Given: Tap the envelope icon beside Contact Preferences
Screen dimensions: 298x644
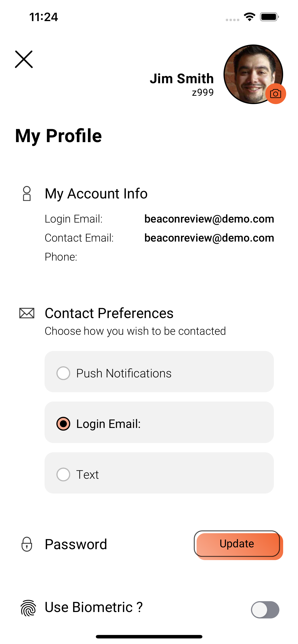Looking at the screenshot, I should (x=27, y=313).
